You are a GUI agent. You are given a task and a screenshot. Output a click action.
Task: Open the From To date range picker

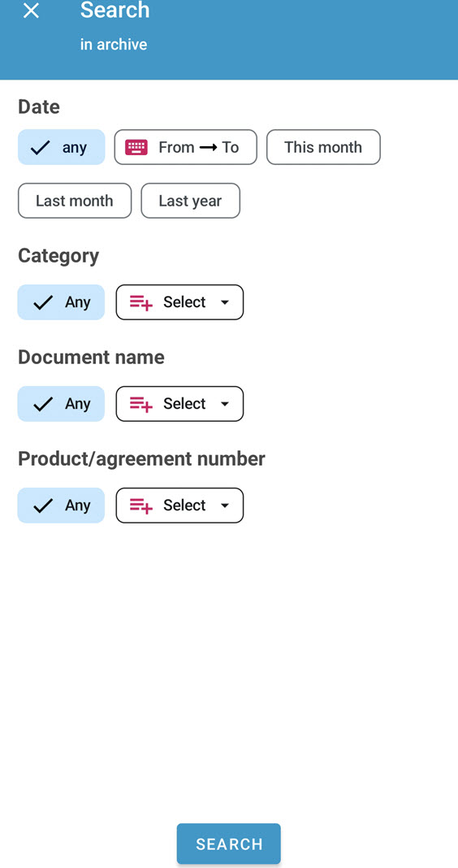(x=186, y=147)
